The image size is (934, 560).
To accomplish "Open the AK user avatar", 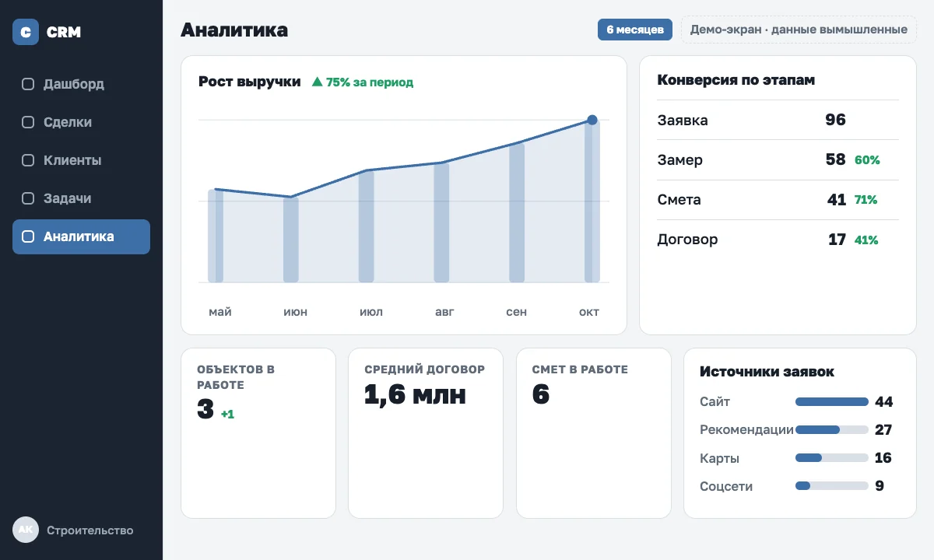I will [x=26, y=530].
